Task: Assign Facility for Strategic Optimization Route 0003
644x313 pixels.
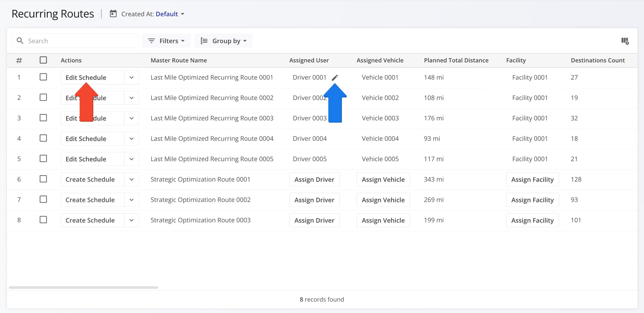Action: [x=532, y=220]
